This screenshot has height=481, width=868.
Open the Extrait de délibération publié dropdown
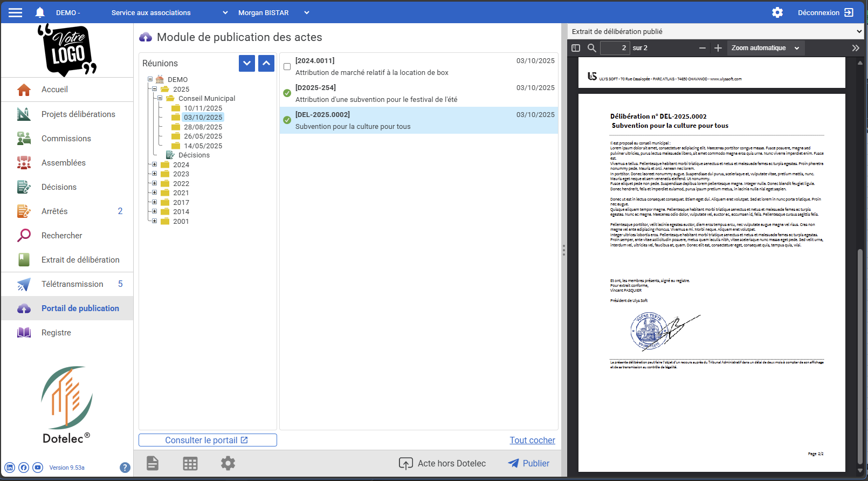716,31
